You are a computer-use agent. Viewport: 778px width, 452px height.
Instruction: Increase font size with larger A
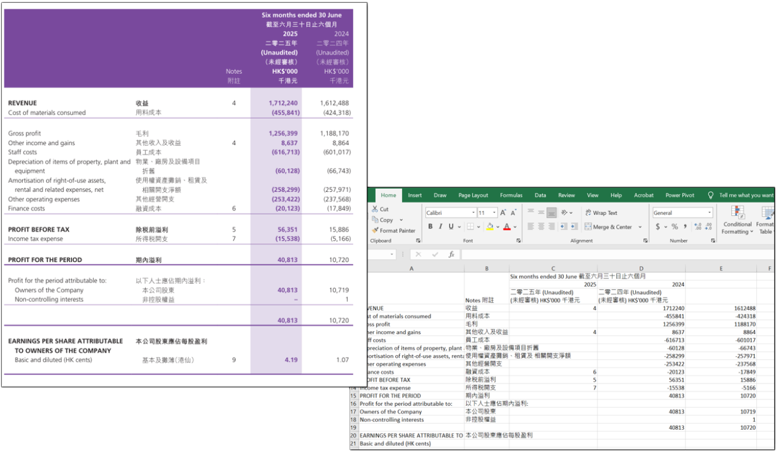coord(503,212)
